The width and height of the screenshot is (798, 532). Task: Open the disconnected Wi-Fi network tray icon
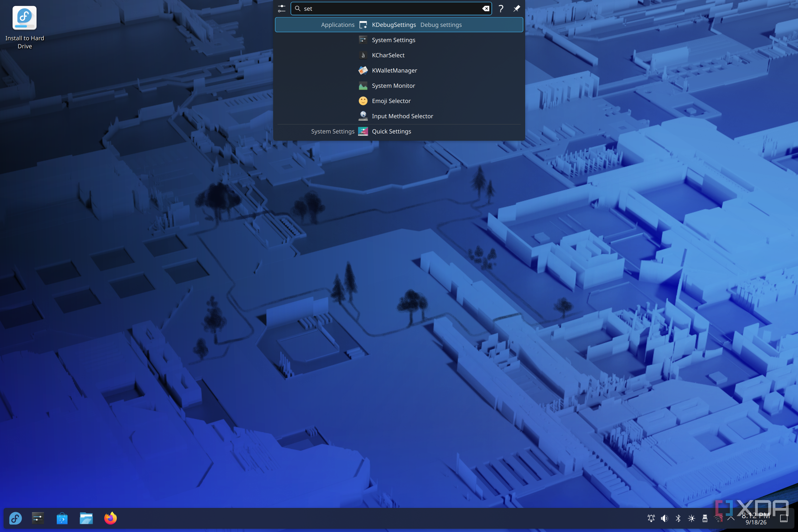click(x=718, y=518)
